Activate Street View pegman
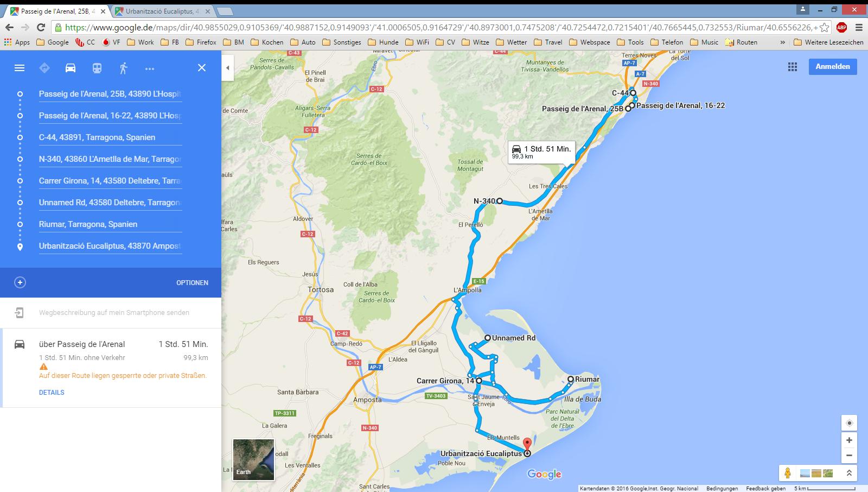This screenshot has height=492, width=868. (x=788, y=473)
